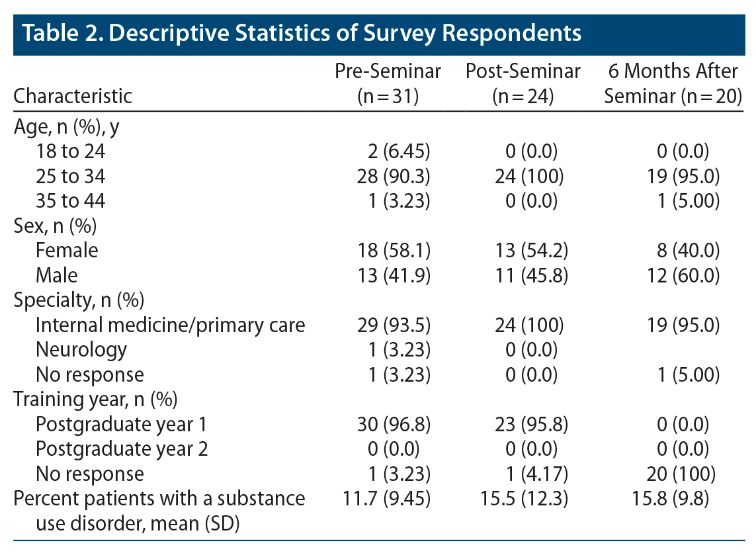Image resolution: width=756 pixels, height=553 pixels.
Task: Click the "Training year, n (%)" section label
Action: [95, 400]
